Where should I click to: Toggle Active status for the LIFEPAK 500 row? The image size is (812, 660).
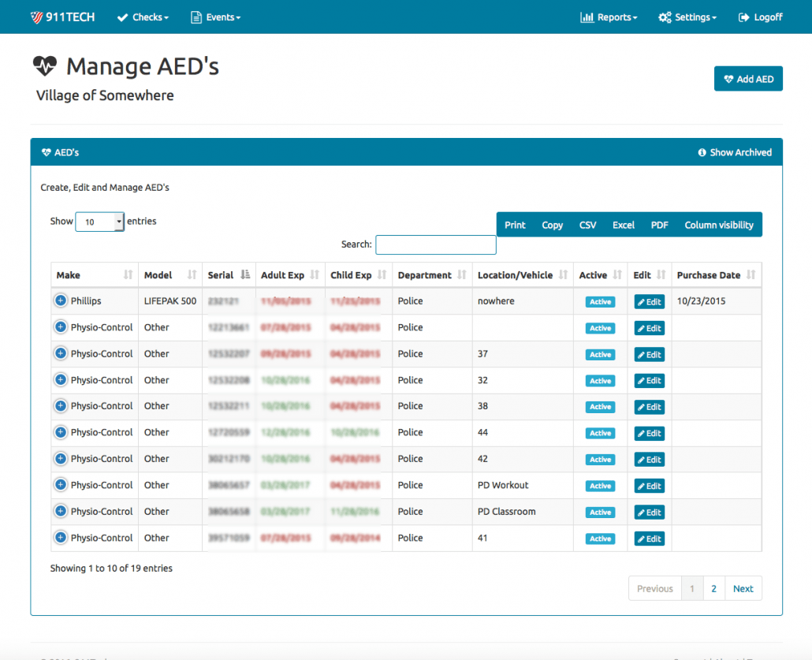(x=600, y=301)
